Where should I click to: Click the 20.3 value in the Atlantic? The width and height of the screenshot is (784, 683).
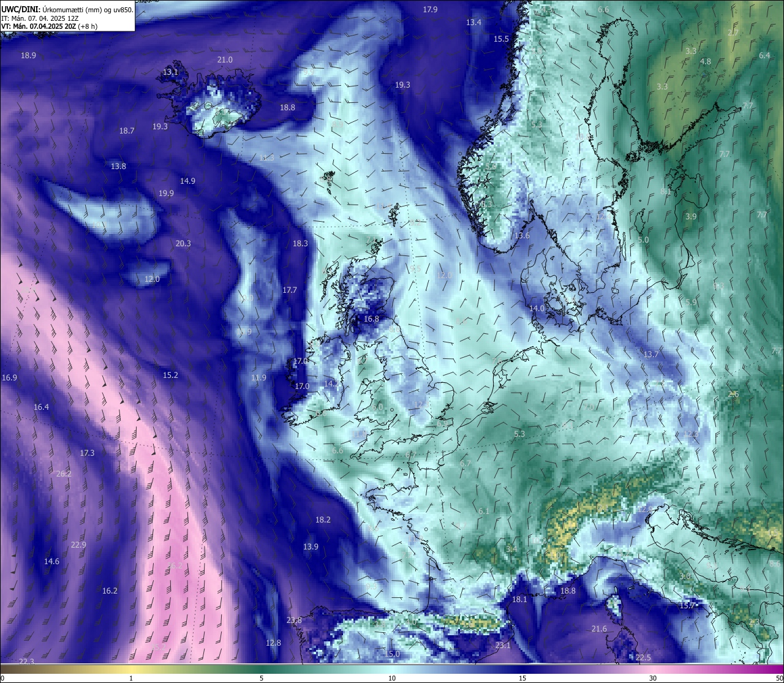click(183, 243)
